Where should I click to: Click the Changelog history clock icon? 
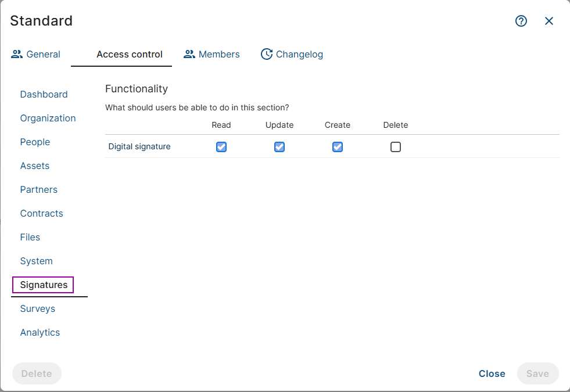coord(267,54)
